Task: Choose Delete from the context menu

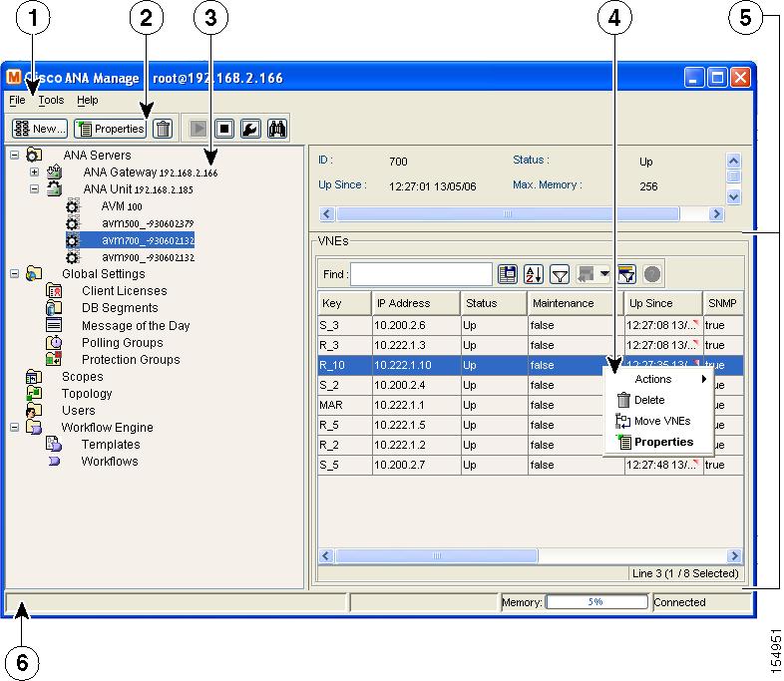Action: [658, 400]
